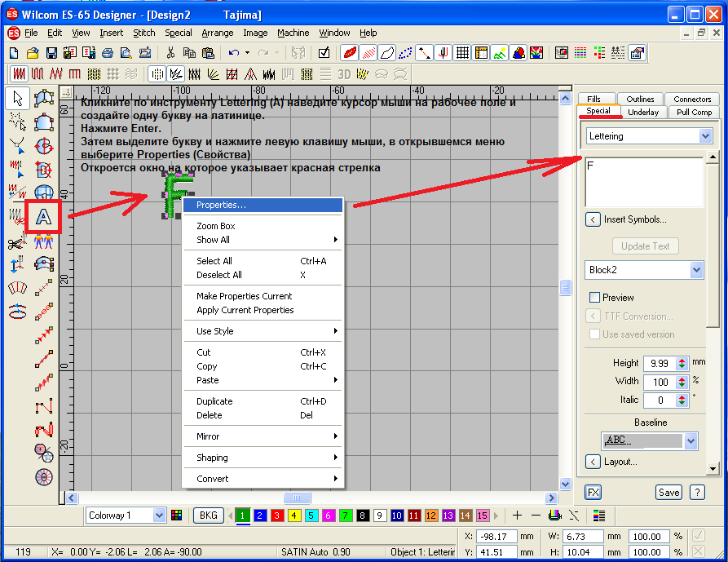Click the Undo arrow icon
The height and width of the screenshot is (562, 728).
pos(234,53)
